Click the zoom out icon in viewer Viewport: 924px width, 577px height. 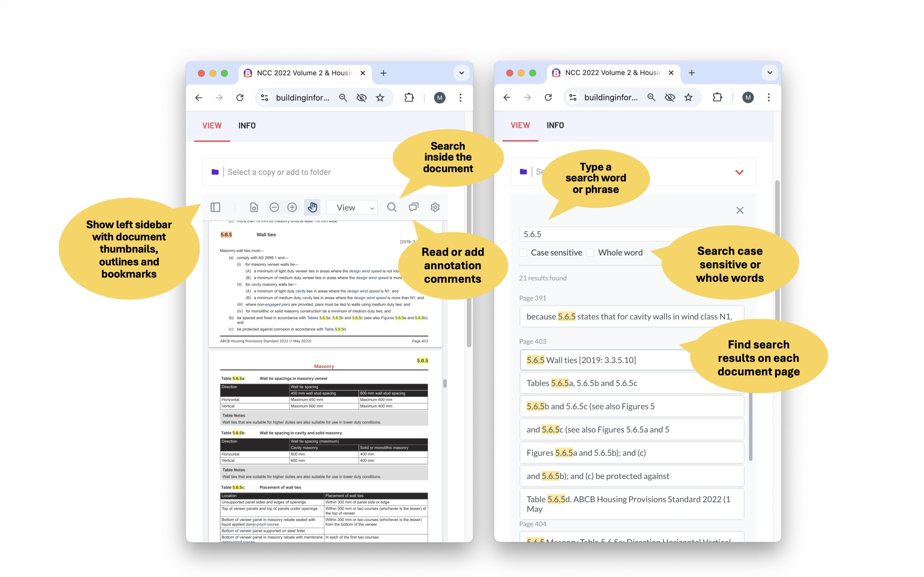[273, 207]
